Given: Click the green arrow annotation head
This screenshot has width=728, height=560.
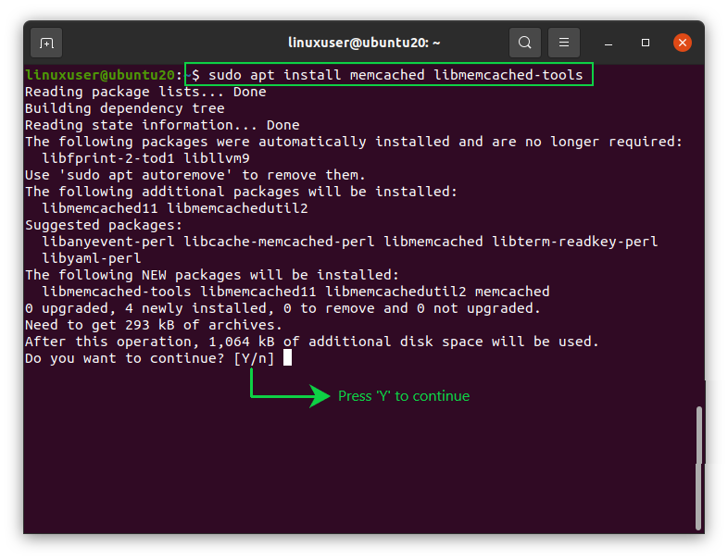Looking at the screenshot, I should pyautogui.click(x=320, y=396).
